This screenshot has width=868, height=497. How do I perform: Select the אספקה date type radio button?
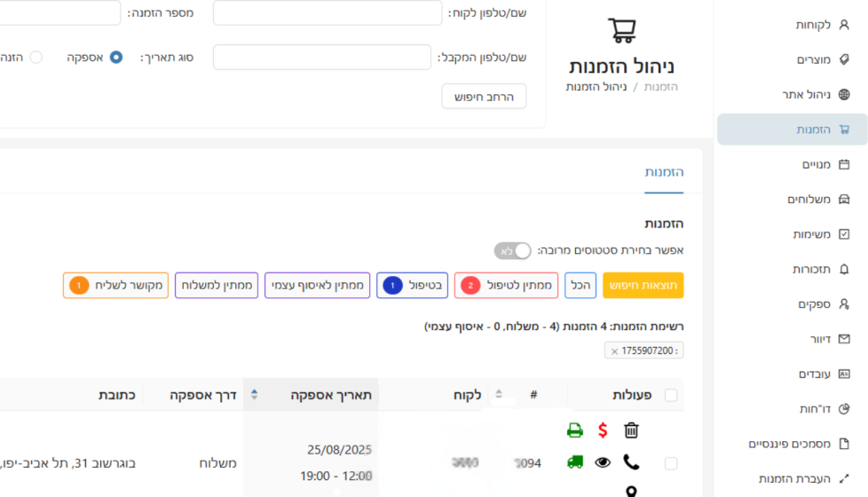115,58
